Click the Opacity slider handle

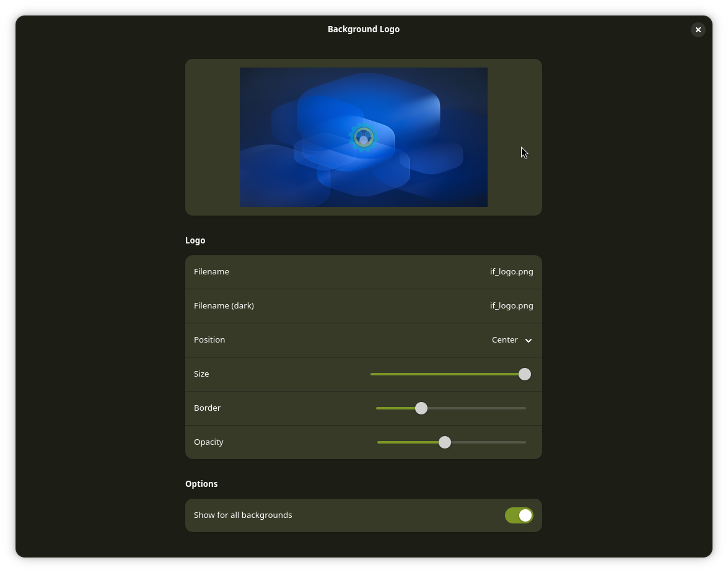(x=445, y=442)
